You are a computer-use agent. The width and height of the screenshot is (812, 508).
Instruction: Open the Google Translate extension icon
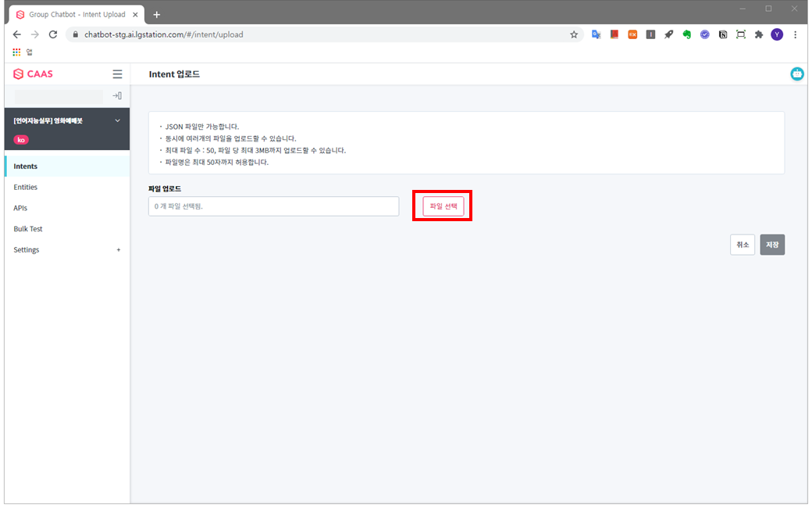click(597, 34)
